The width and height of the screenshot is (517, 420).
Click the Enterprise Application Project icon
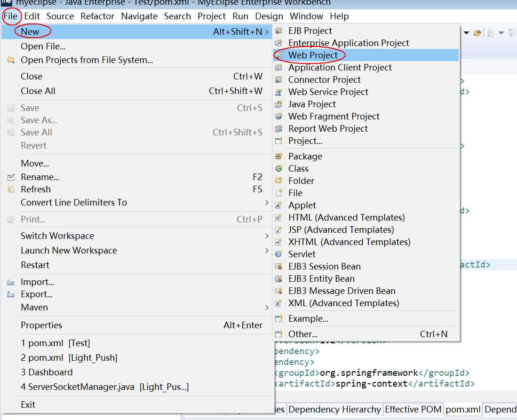tap(278, 43)
